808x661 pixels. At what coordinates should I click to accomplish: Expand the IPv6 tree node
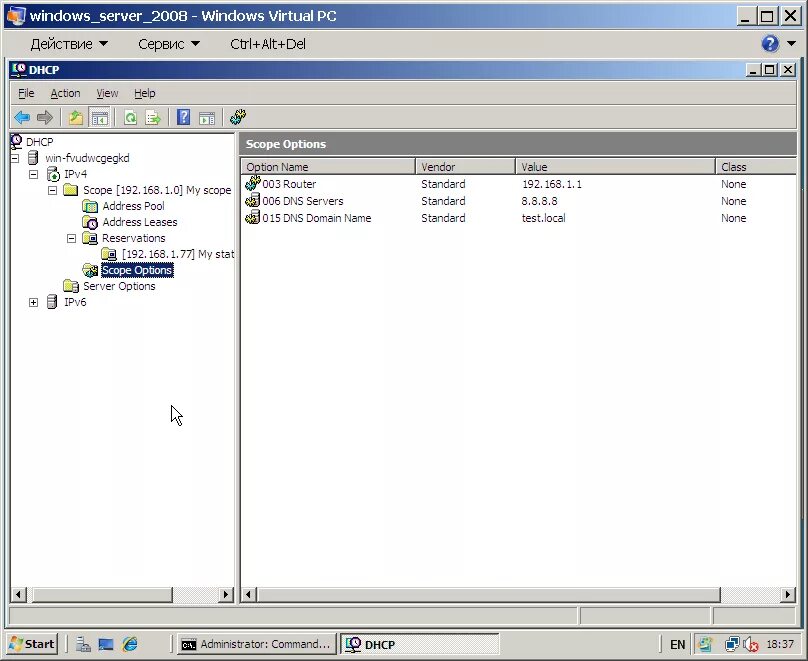[33, 302]
